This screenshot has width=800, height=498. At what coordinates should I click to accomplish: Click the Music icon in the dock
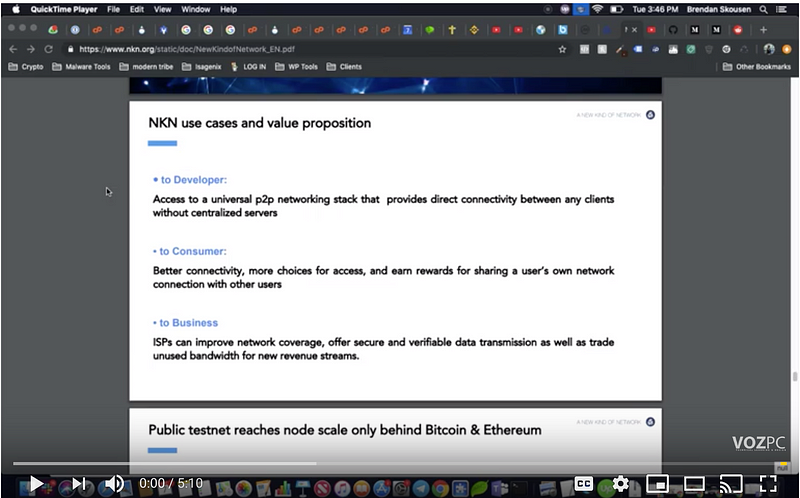342,488
